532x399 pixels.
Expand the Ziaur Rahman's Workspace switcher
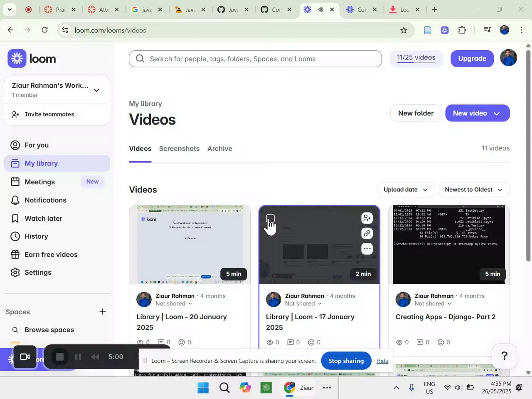pyautogui.click(x=96, y=90)
